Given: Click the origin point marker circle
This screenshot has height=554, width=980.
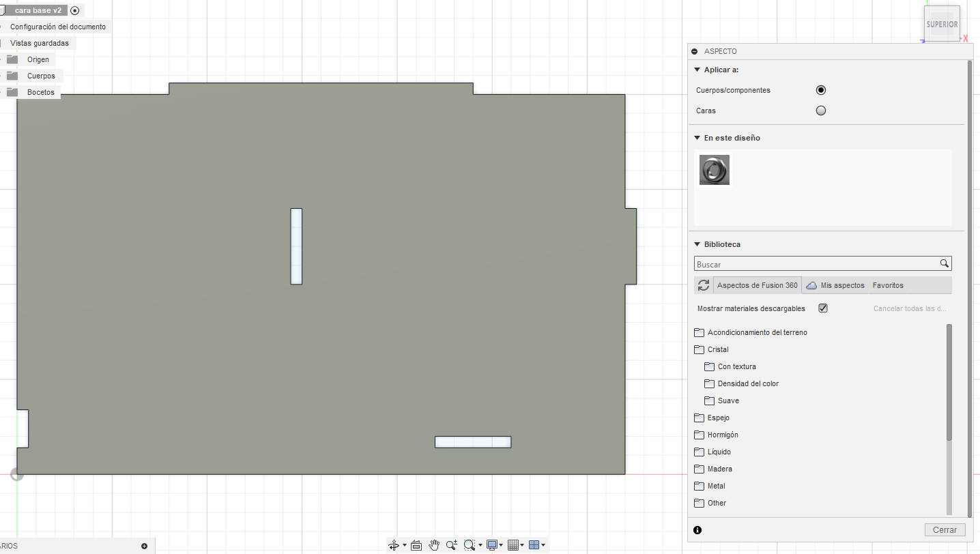Looking at the screenshot, I should tap(17, 474).
